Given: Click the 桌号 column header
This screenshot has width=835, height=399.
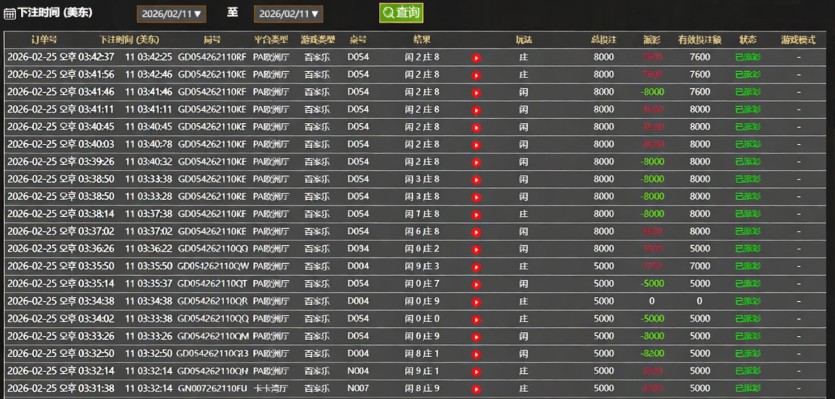Looking at the screenshot, I should pos(358,40).
